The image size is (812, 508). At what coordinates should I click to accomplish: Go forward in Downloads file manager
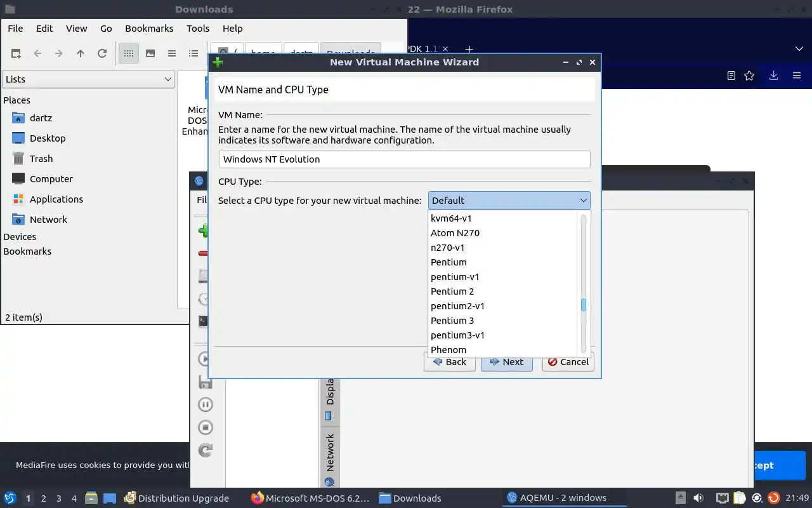coord(59,53)
